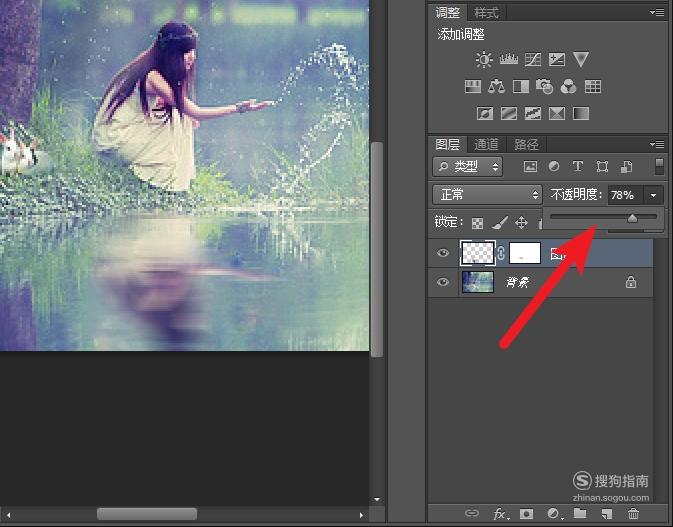Add a Black & White adjustment
Viewport: 673px width, 527px height.
(521, 87)
